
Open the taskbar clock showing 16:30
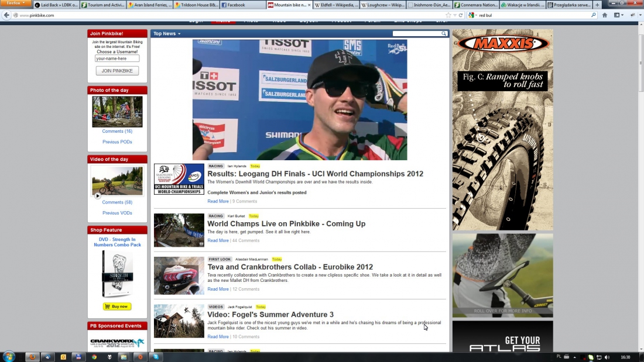tap(625, 357)
